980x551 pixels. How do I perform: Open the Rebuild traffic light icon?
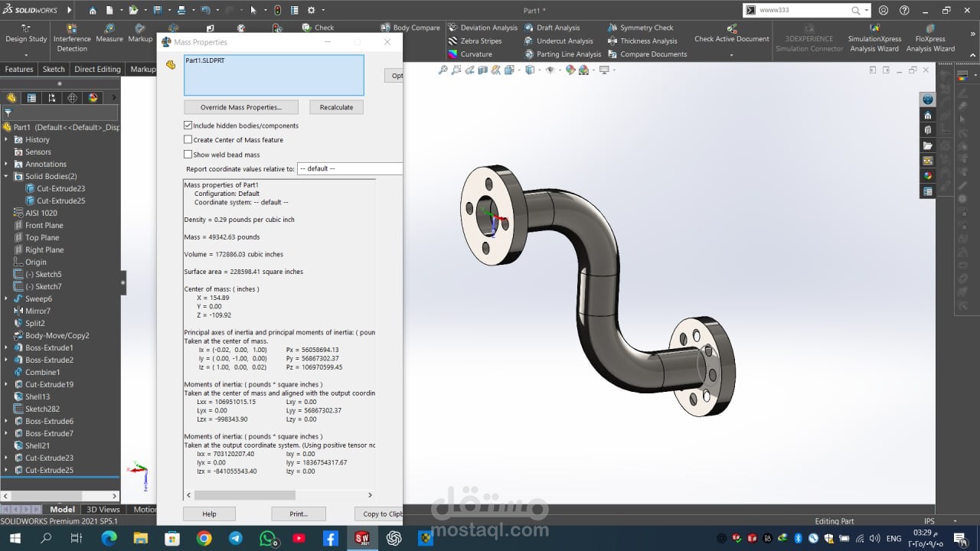coord(277,10)
